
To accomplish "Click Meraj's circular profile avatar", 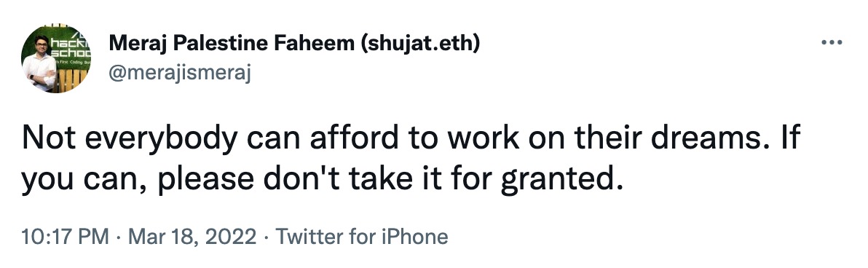I will tap(56, 58).
